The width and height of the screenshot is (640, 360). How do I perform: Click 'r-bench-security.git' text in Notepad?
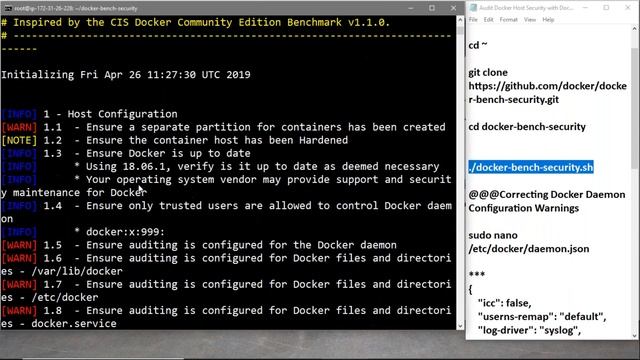[x=513, y=100]
